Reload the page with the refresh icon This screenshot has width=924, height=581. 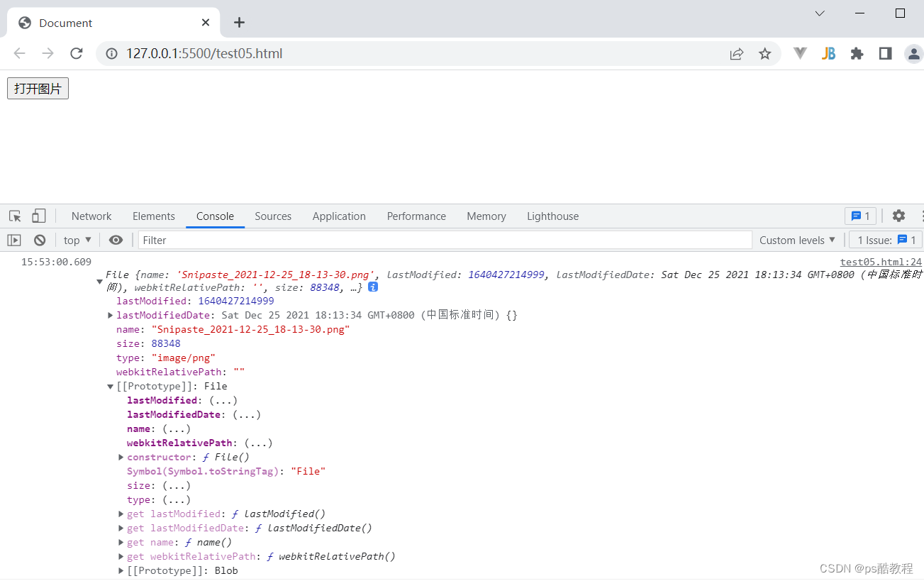pos(77,53)
